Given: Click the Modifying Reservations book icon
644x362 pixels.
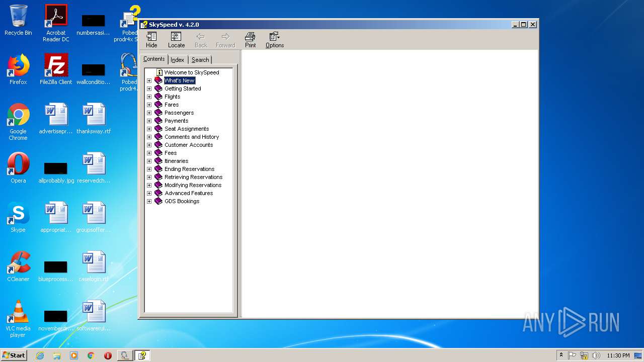Looking at the screenshot, I should click(x=158, y=185).
